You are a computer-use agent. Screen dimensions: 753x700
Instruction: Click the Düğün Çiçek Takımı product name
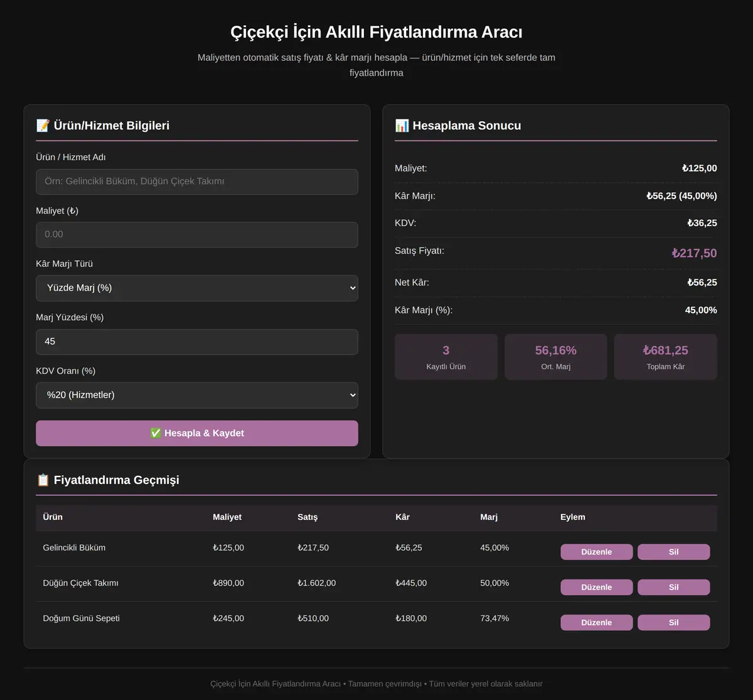coord(80,583)
